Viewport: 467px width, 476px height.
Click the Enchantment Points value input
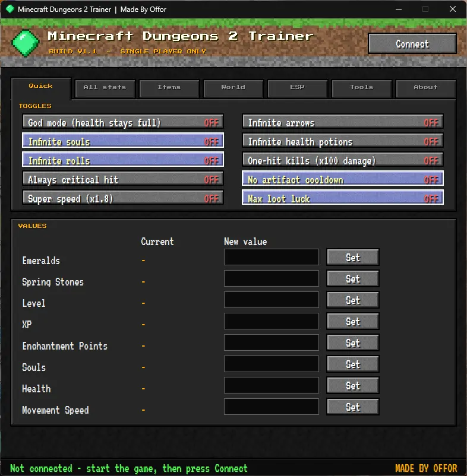[x=272, y=342]
